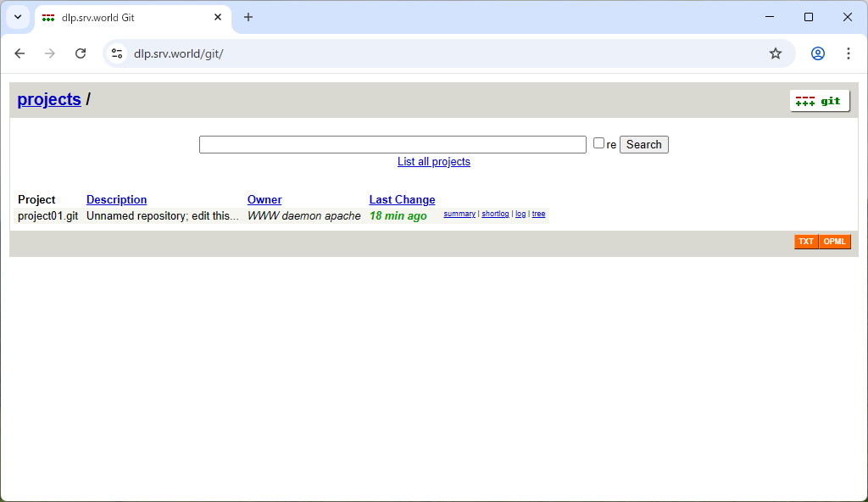
Task: Focus the project search text field
Action: click(x=392, y=145)
